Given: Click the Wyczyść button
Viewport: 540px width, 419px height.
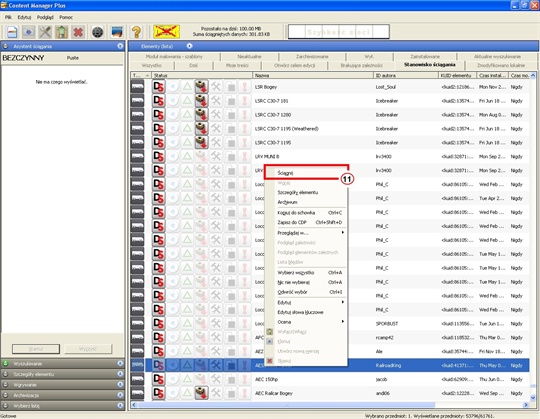Looking at the screenshot, I should point(88,349).
